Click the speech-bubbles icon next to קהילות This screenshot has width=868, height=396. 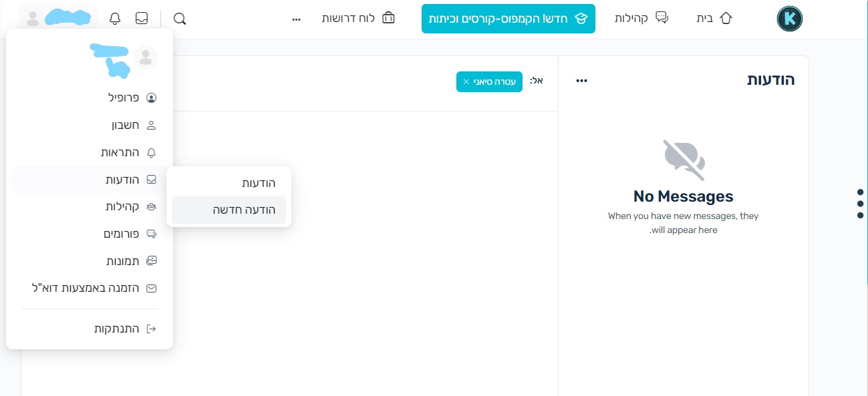click(662, 17)
